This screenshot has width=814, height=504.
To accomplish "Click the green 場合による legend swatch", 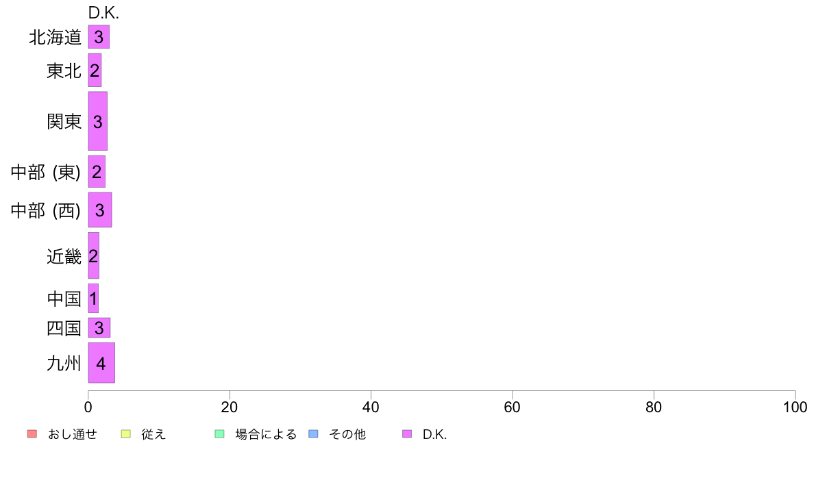I will click(x=219, y=434).
